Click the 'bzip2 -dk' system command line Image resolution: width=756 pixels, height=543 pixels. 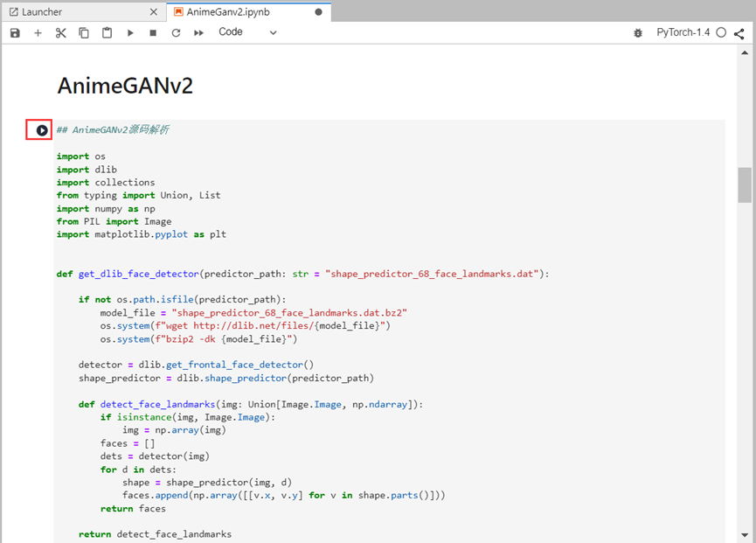tap(198, 339)
